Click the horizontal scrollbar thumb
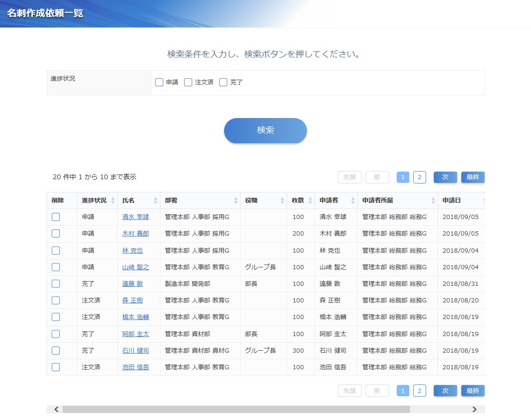531x420 pixels. [x=236, y=410]
